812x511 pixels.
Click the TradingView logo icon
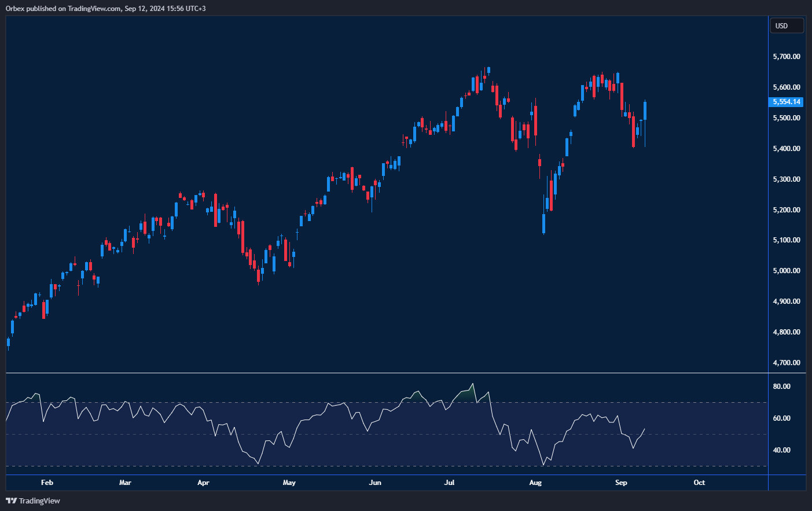pyautogui.click(x=11, y=501)
